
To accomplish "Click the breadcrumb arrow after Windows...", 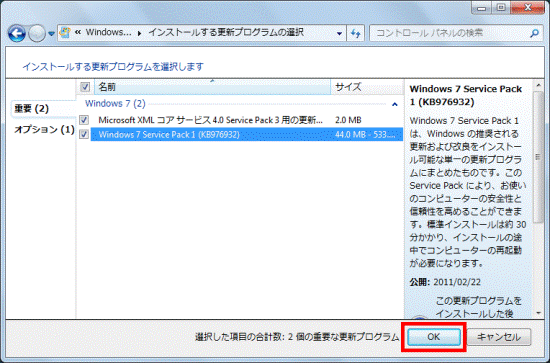I will pos(139,33).
